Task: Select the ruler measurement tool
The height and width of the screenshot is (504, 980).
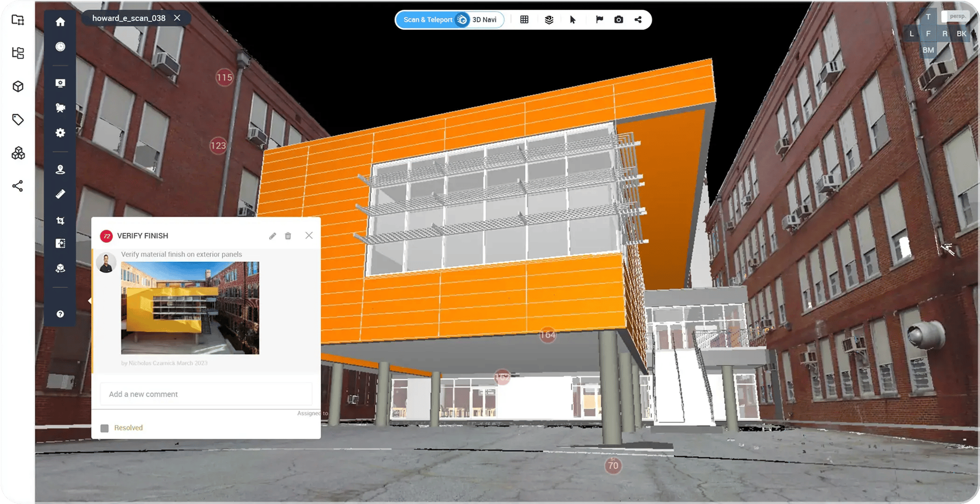Action: tap(60, 194)
